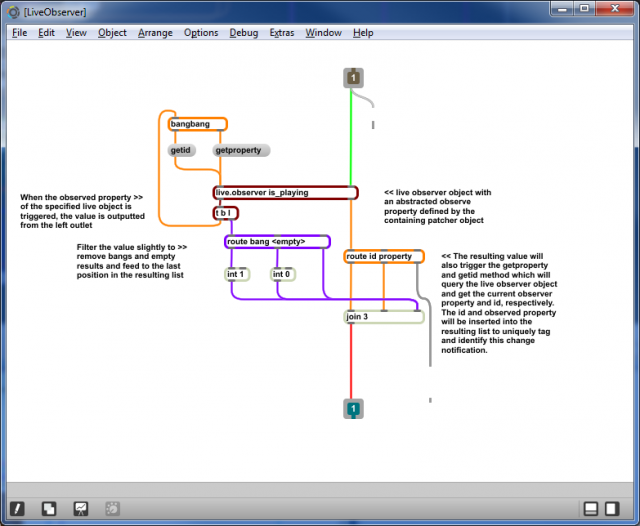
Task: Click the getproperty message box
Action: click(241, 150)
